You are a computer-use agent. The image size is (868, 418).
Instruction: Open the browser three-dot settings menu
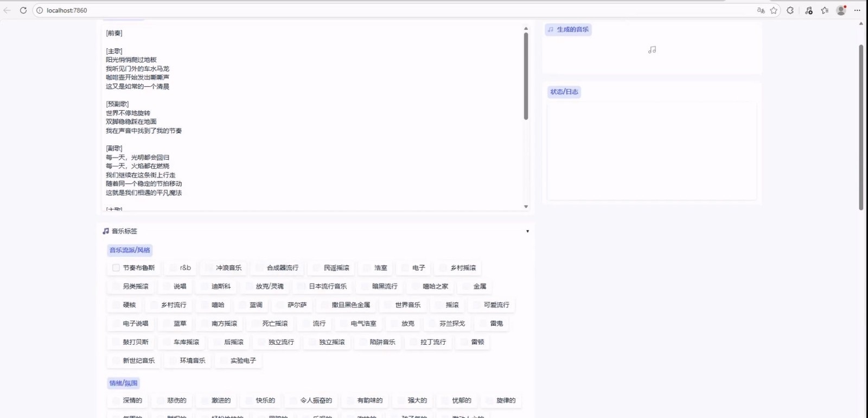(857, 10)
